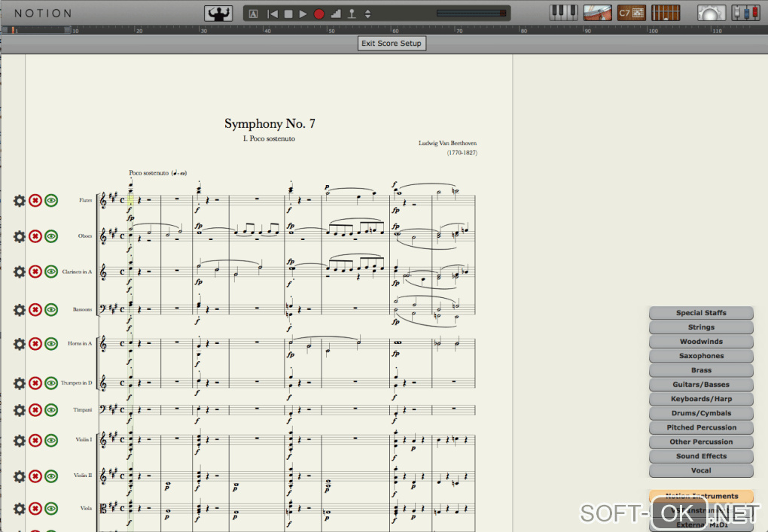Delete the Violin I staff

[x=35, y=441]
